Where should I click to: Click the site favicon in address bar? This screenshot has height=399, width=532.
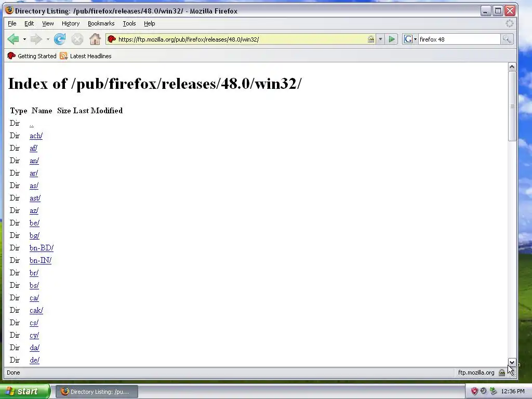point(112,39)
